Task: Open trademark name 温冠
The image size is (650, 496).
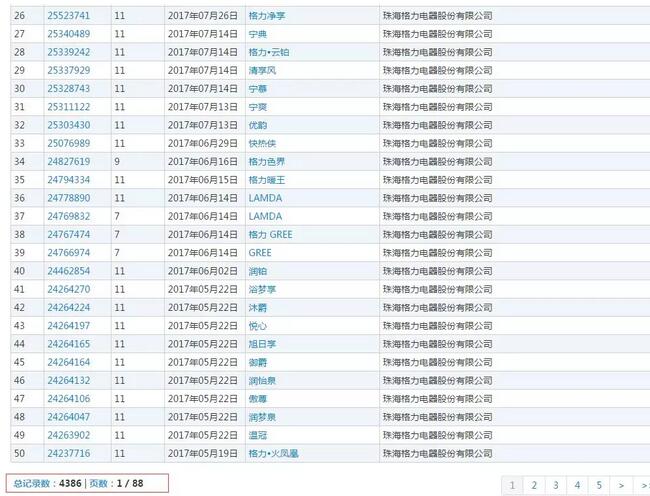Action: click(257, 435)
